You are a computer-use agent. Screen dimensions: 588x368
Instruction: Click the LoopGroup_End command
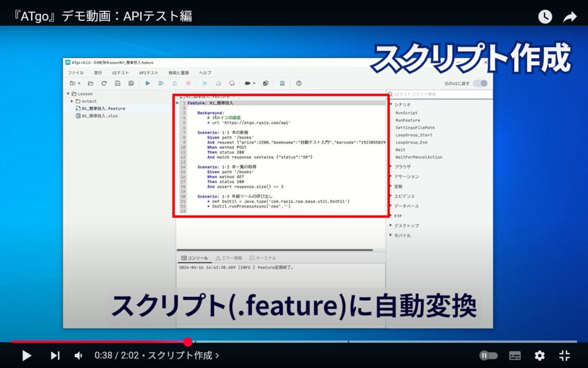pyautogui.click(x=411, y=143)
